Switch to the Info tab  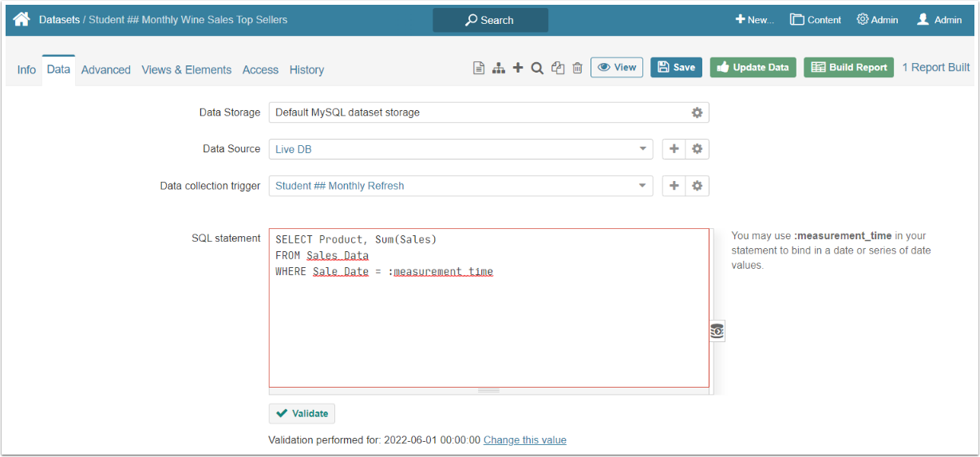pyautogui.click(x=26, y=69)
